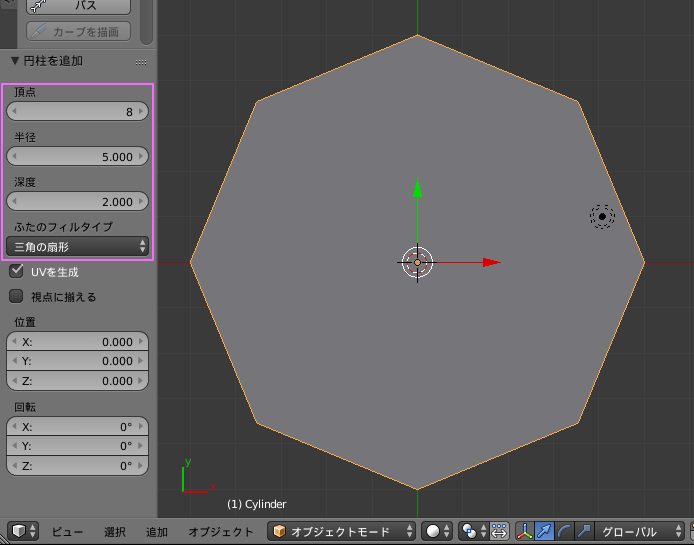Click the パス curve button
694x545 pixels.
coord(78,6)
